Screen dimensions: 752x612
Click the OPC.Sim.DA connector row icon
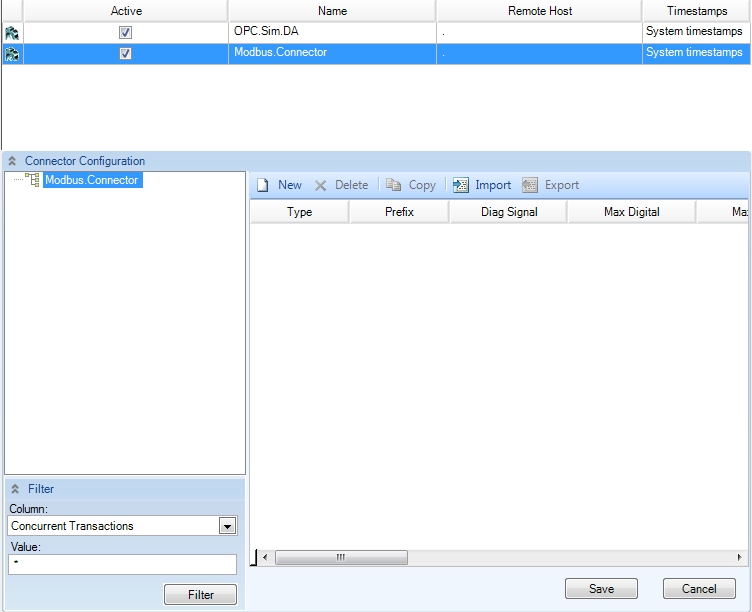click(x=12, y=32)
